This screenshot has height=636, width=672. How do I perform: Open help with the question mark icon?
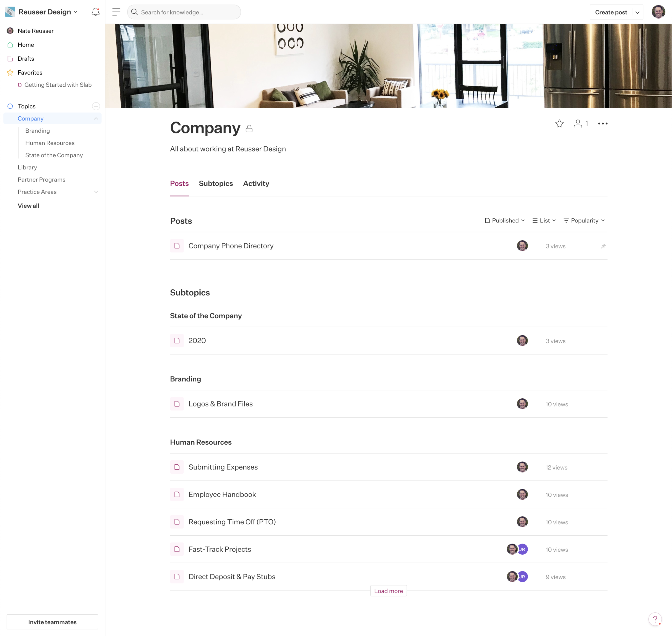pyautogui.click(x=655, y=619)
